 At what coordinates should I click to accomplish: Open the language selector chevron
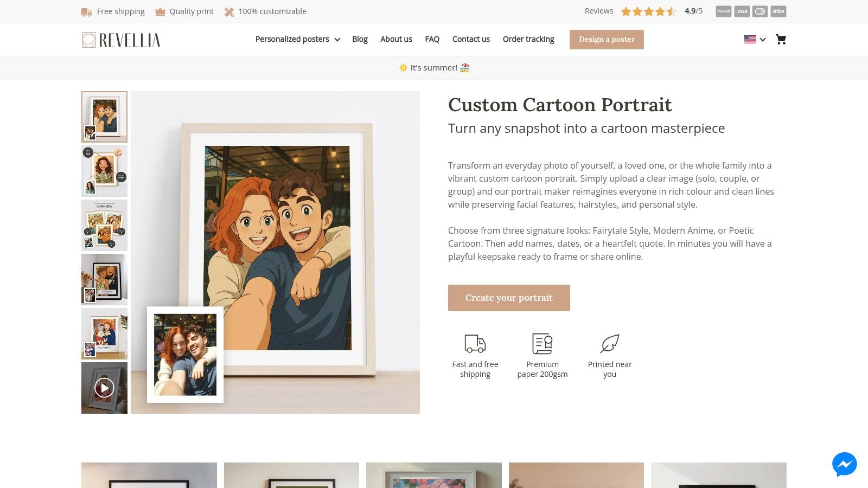coord(762,40)
